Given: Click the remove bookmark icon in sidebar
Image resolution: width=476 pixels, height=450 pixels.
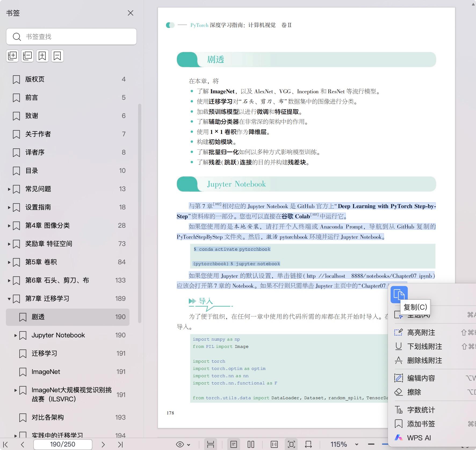Looking at the screenshot, I should coord(57,56).
